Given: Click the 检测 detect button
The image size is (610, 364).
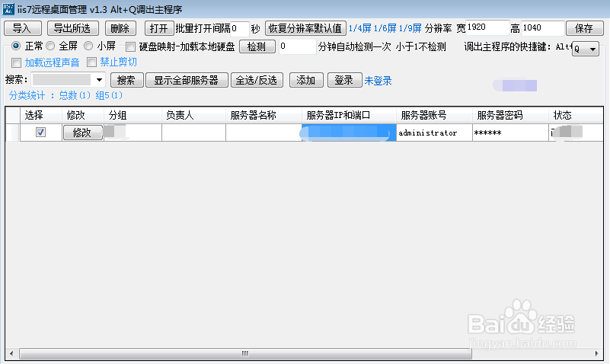Looking at the screenshot, I should (257, 46).
